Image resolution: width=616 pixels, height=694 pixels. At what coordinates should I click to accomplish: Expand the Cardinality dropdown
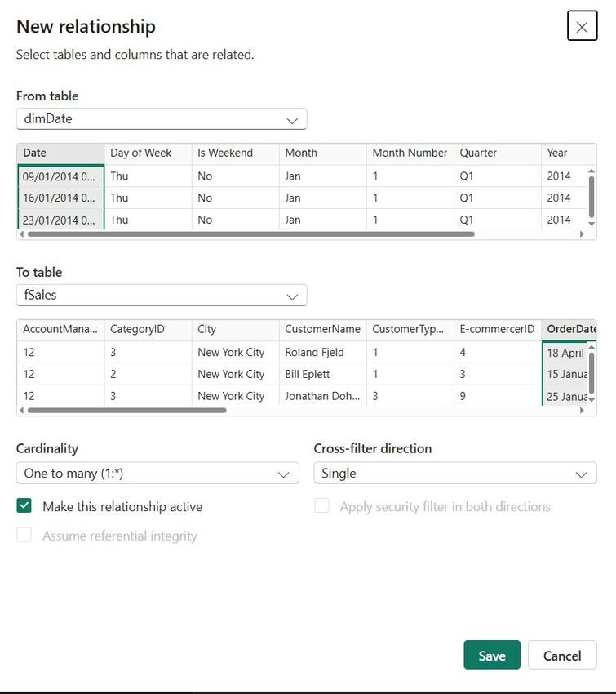point(157,474)
